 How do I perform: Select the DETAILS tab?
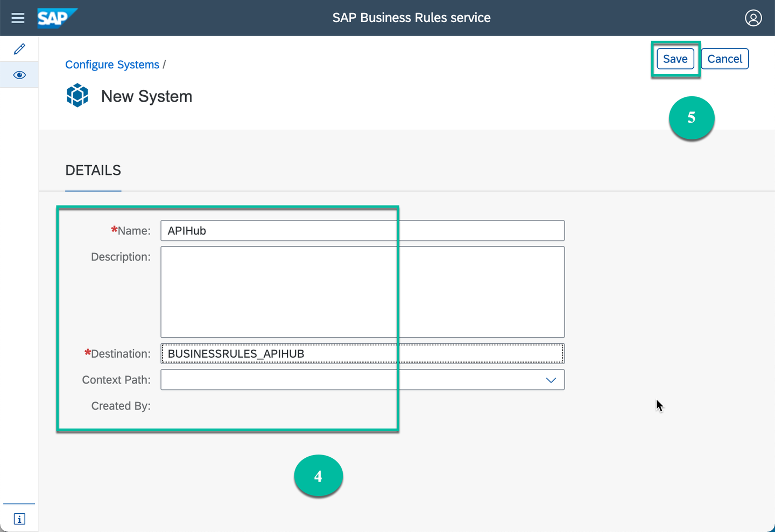point(93,171)
